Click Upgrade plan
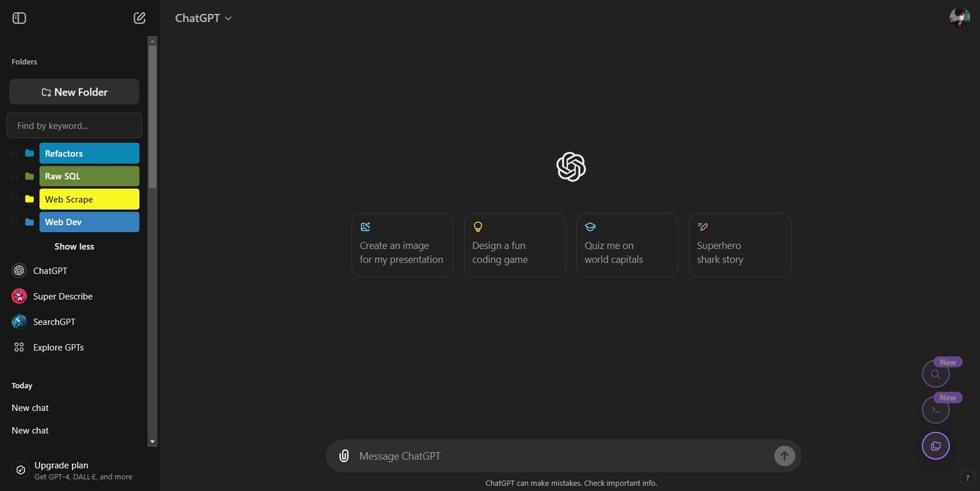Viewport: 980px width, 491px height. tap(74, 470)
